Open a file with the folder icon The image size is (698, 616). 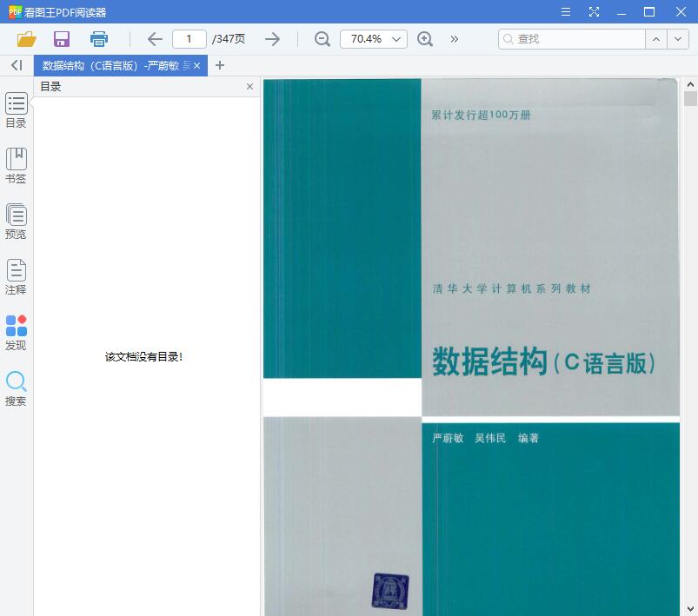point(26,39)
